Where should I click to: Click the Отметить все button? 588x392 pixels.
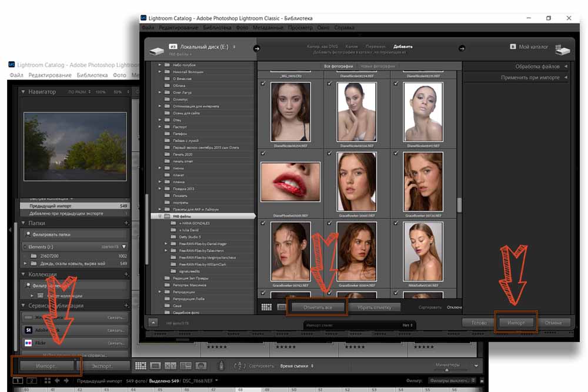(318, 307)
